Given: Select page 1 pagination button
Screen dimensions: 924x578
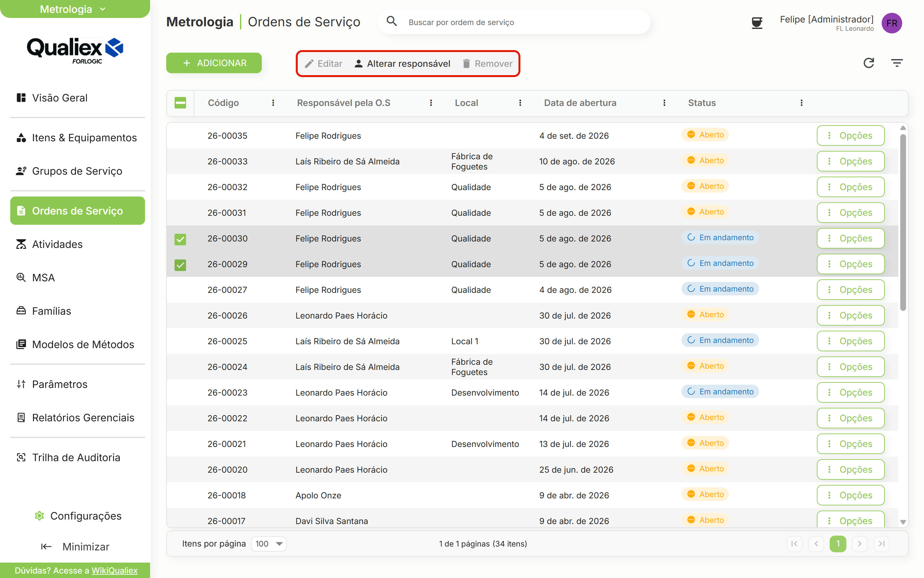Looking at the screenshot, I should [x=838, y=544].
